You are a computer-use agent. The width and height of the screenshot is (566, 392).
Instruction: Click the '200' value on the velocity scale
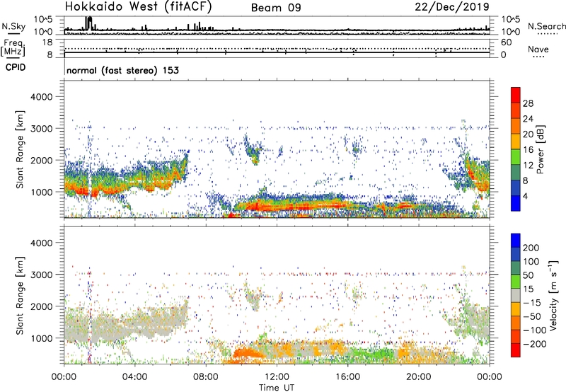531,248
